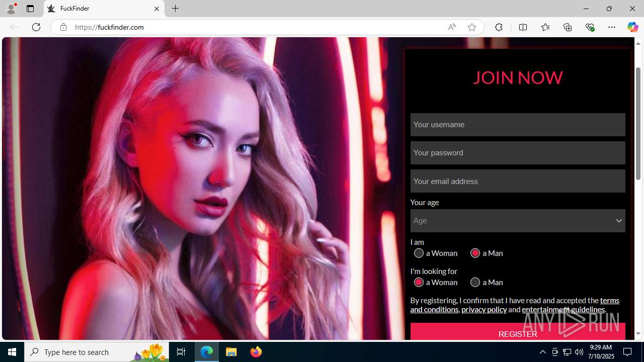Open the Favorites list icon
This screenshot has height=362, width=644.
point(545,27)
